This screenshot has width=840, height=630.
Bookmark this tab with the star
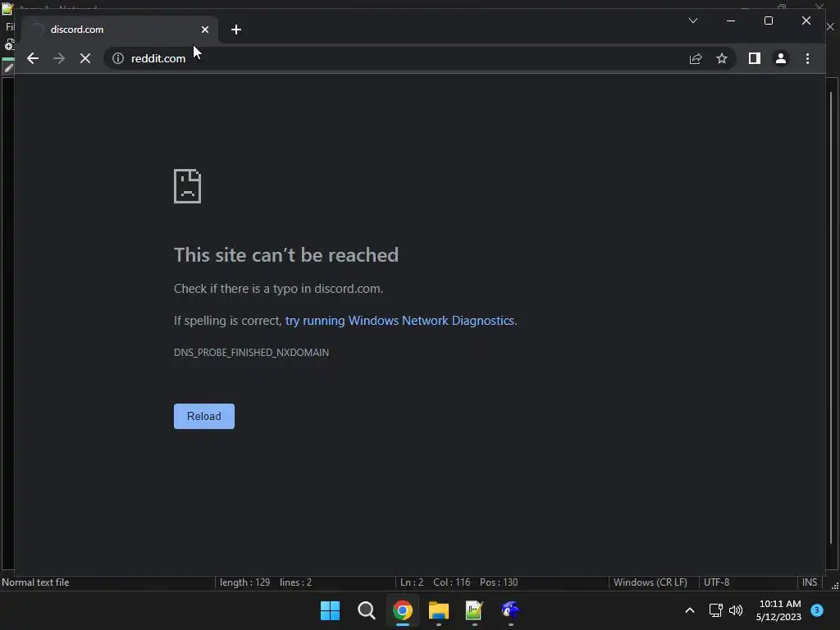click(722, 58)
